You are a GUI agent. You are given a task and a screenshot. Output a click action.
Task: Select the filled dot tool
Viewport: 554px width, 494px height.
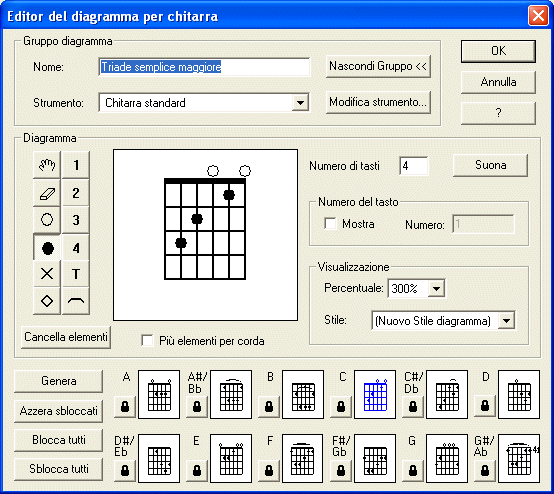click(47, 248)
